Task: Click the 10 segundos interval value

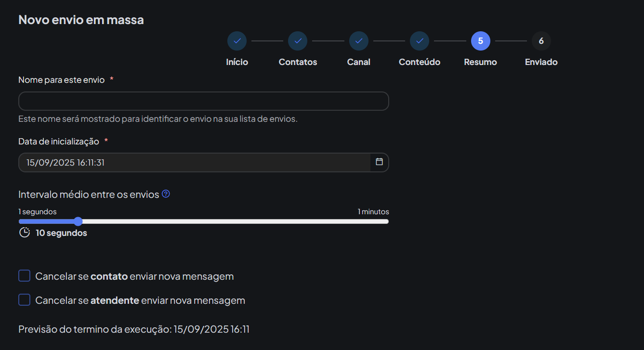Action: point(61,233)
